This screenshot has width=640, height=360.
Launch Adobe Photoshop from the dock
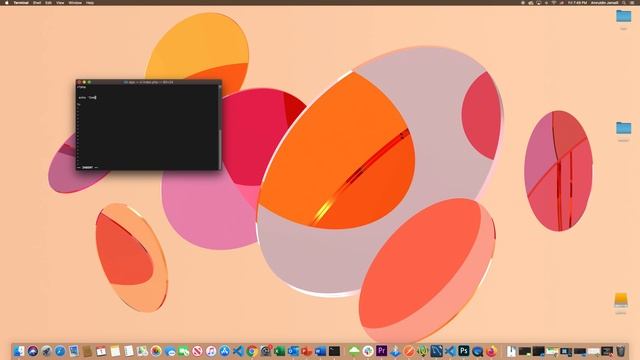tap(464, 351)
